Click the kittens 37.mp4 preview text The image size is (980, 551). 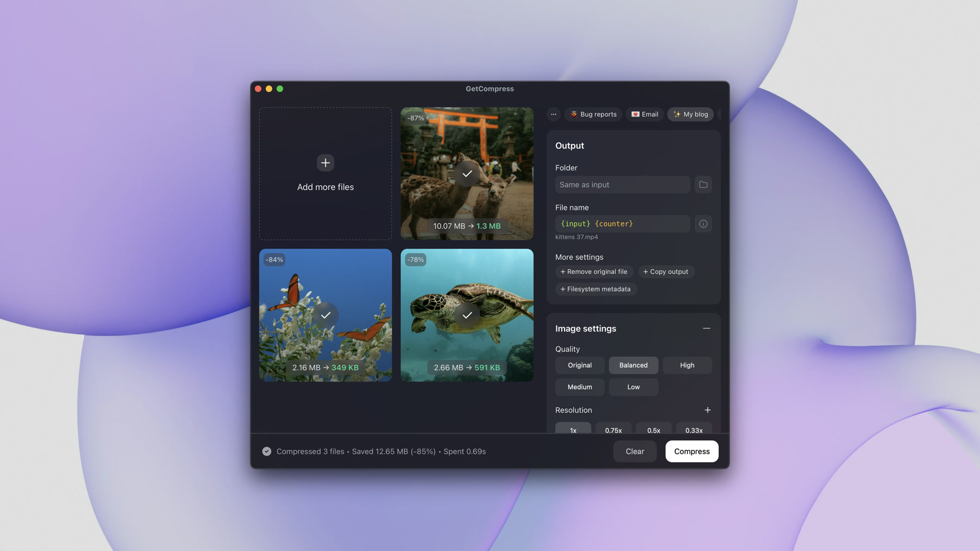point(577,237)
